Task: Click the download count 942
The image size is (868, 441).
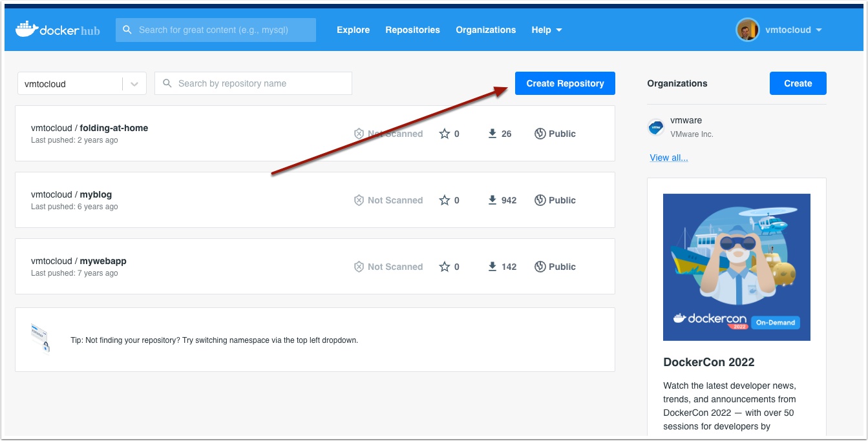Action: pyautogui.click(x=509, y=200)
